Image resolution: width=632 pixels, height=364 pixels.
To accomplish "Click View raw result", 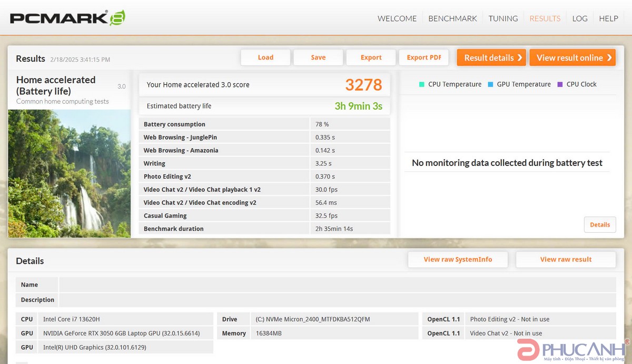I will [566, 259].
